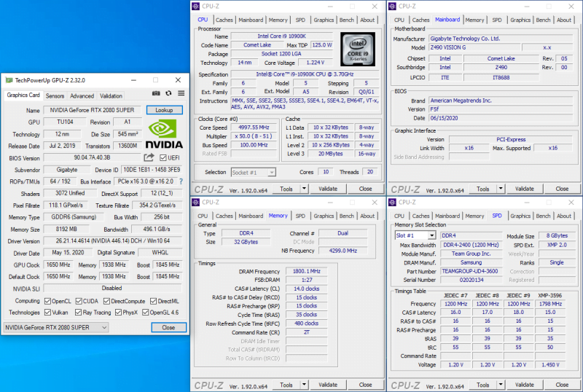583x392 pixels.
Task: Toggle the OpenCL checkbox
Action: [x=47, y=301]
